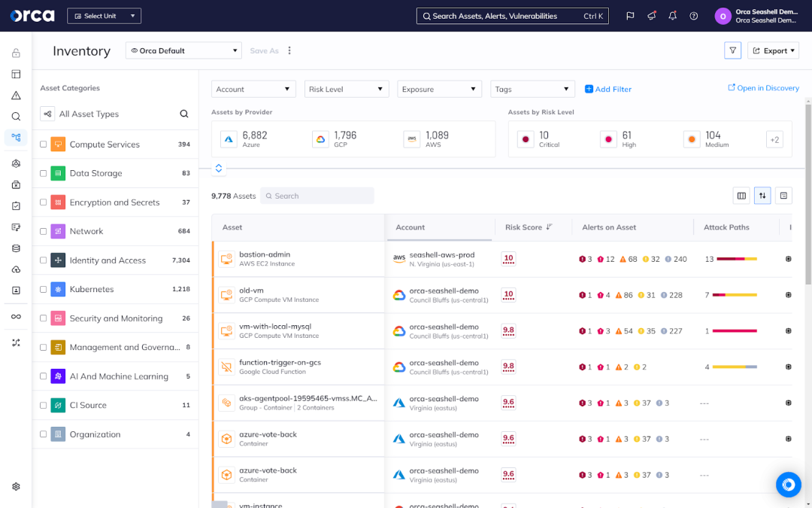Select the inventory tree icon in sidebar
812x508 pixels.
click(16, 138)
